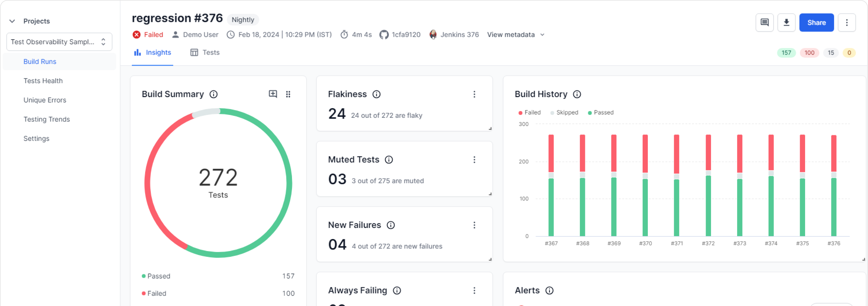Click the Nightly tag badge

243,20
